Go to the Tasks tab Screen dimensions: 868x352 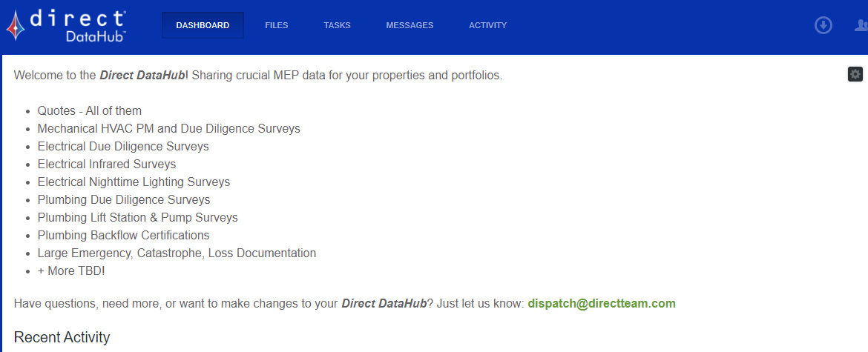pyautogui.click(x=337, y=25)
